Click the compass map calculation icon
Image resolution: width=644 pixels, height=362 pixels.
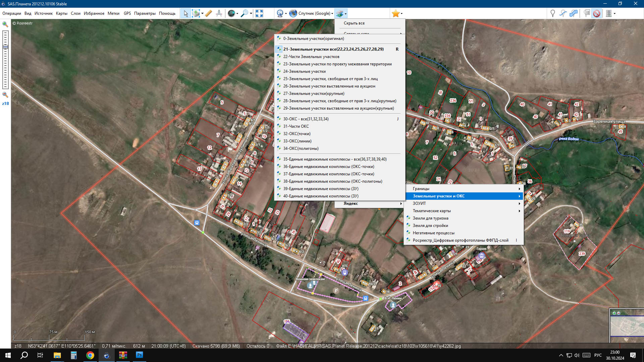[x=219, y=13]
